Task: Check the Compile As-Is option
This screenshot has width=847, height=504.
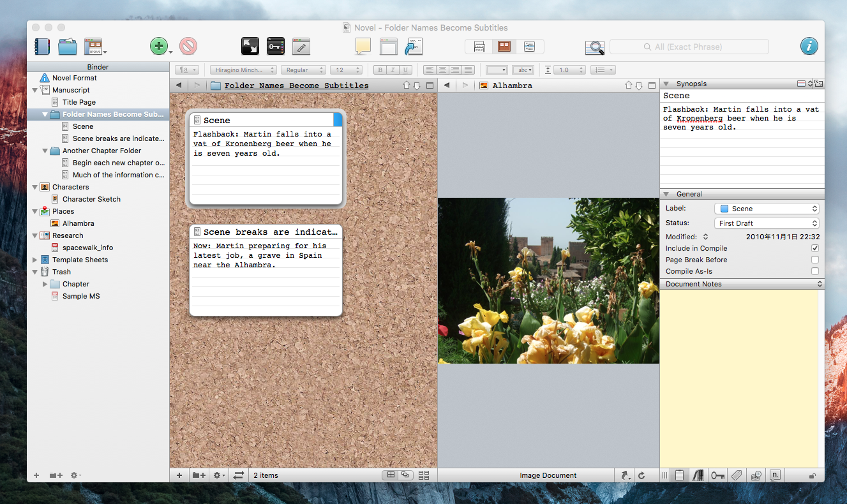Action: click(x=814, y=271)
